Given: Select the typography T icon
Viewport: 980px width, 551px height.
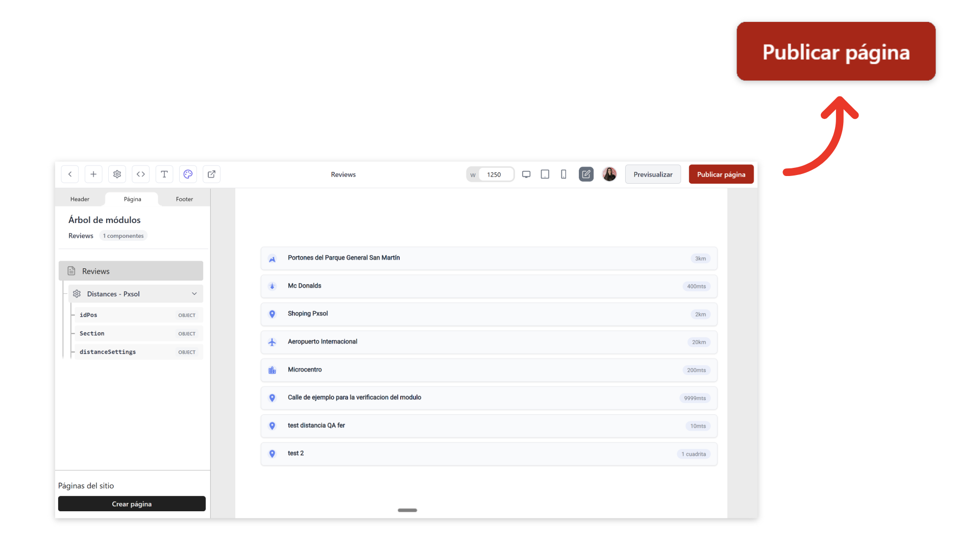Looking at the screenshot, I should click(x=164, y=174).
